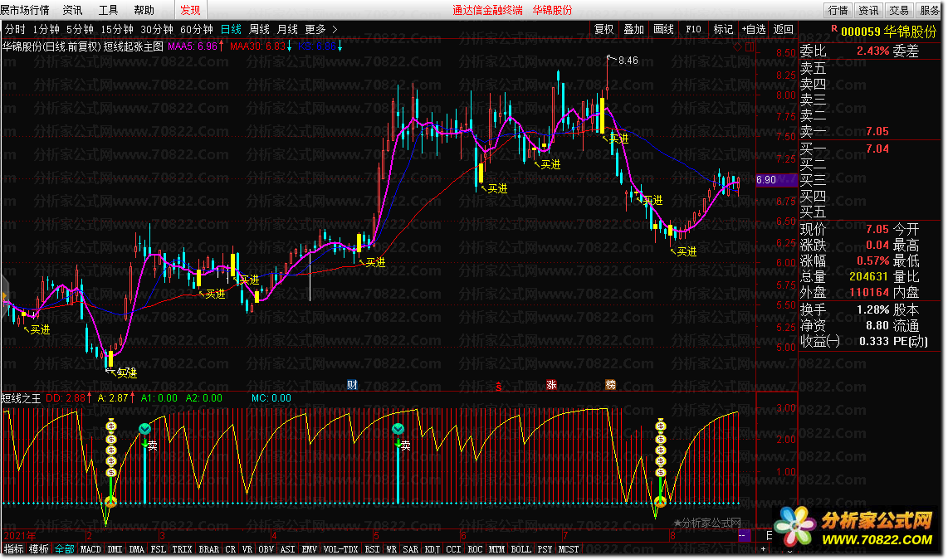Click the 返回 back button

point(784,29)
